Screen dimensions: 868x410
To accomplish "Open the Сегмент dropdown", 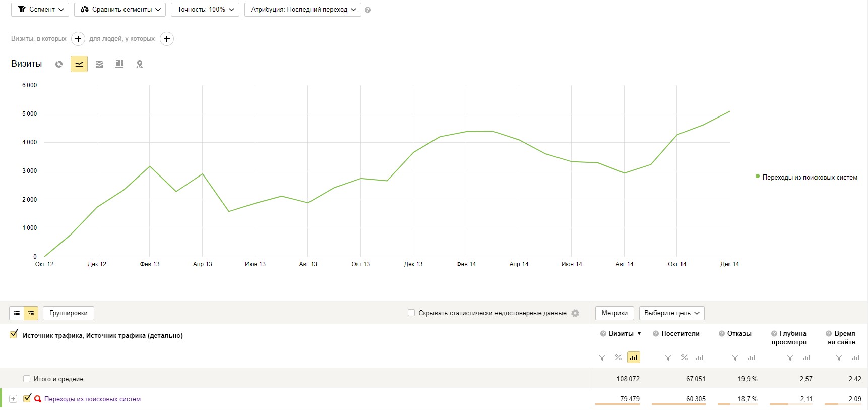I will [40, 10].
